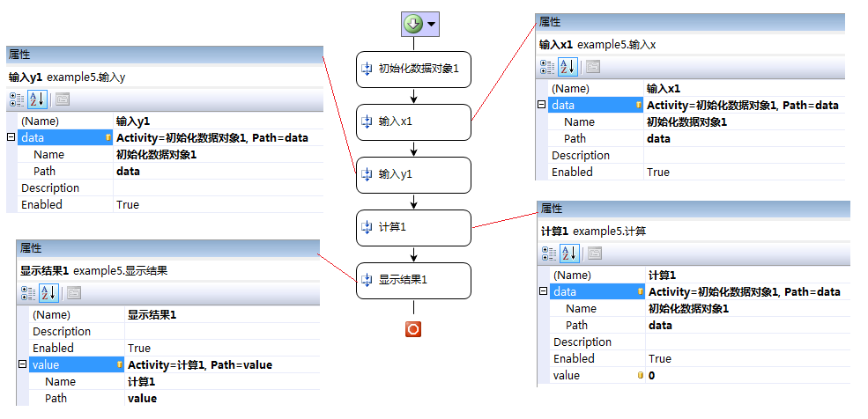This screenshot has height=419, width=868.
Task: Click the green workflow start arrow icon
Action: tap(413, 24)
